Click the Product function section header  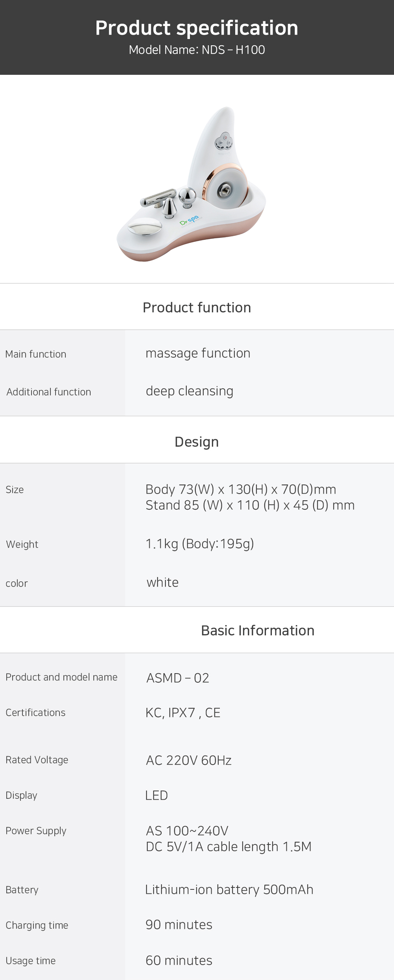[x=197, y=308]
